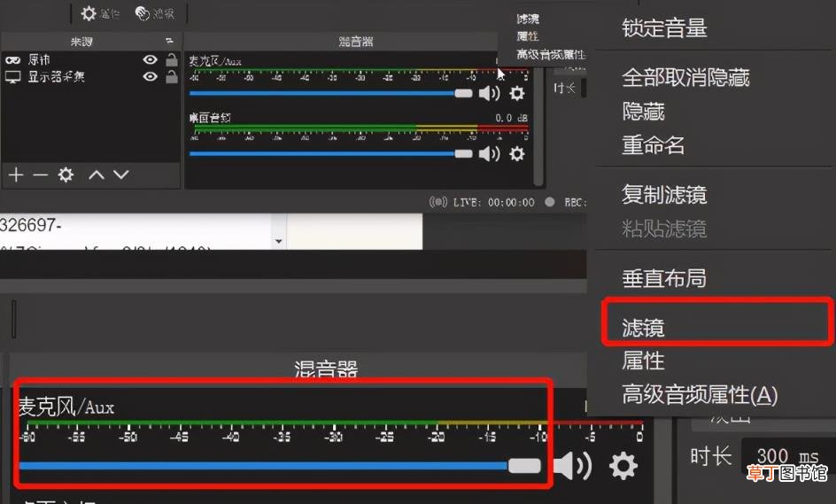This screenshot has height=504, width=836.
Task: Open 属性 in the large context menu
Action: pyautogui.click(x=643, y=361)
